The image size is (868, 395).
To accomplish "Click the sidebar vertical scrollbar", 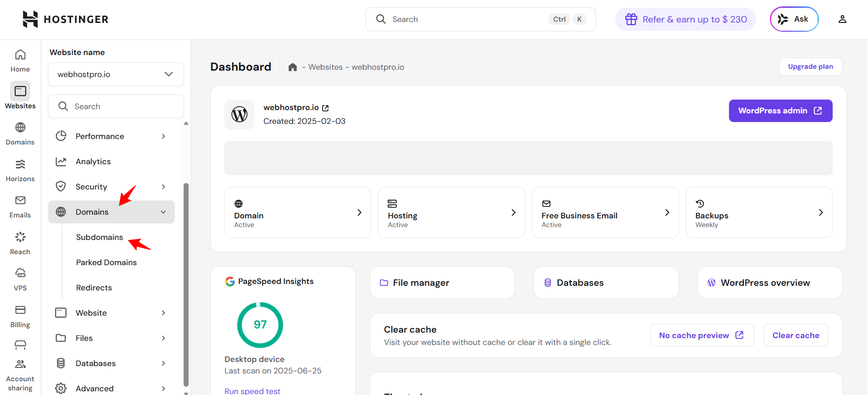I will tap(186, 284).
